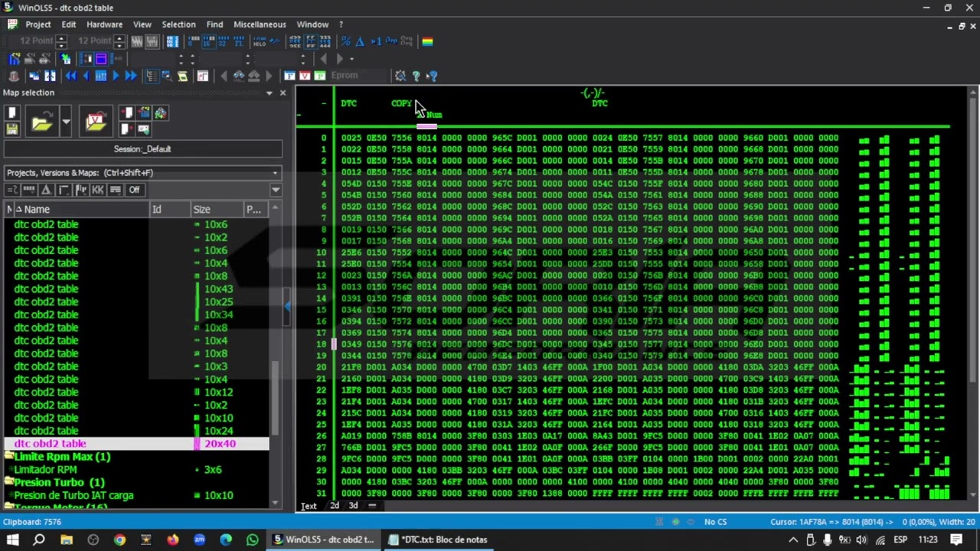Open the Hardware menu
The width and height of the screenshot is (980, 551).
104,24
